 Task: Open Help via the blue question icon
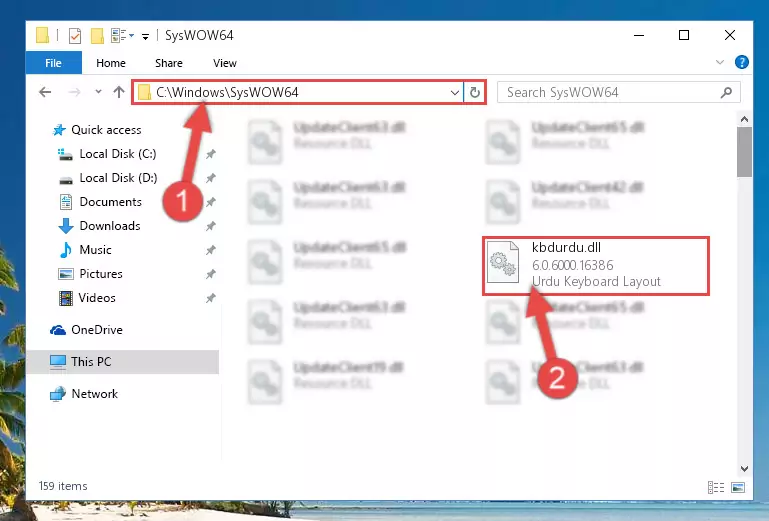click(742, 62)
